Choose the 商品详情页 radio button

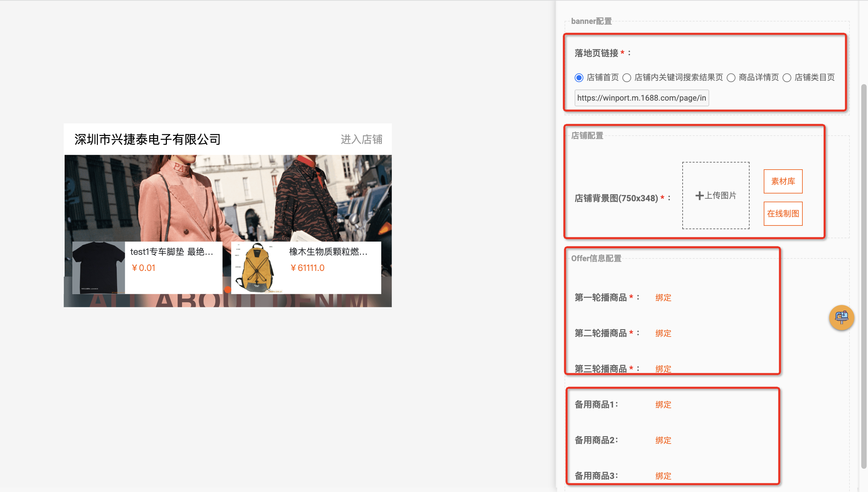coord(731,78)
